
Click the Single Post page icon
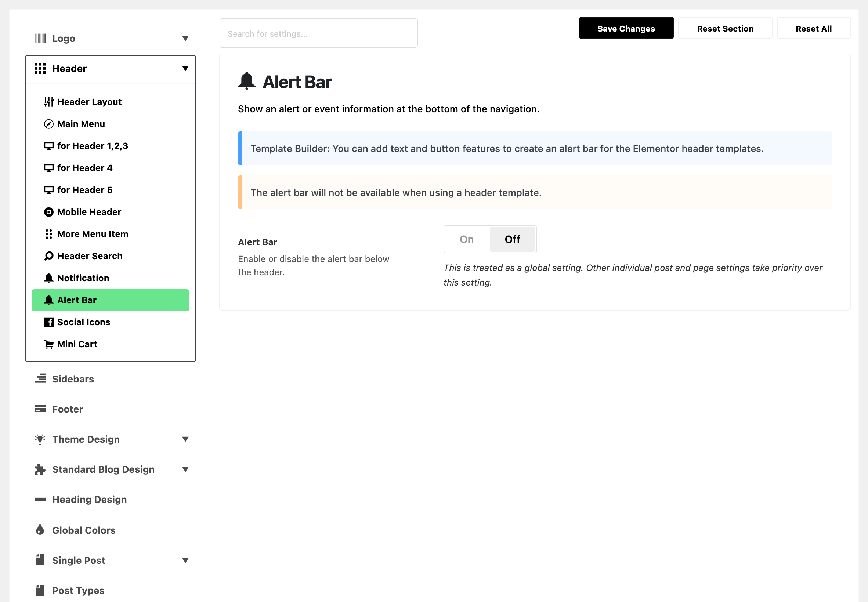coord(40,560)
